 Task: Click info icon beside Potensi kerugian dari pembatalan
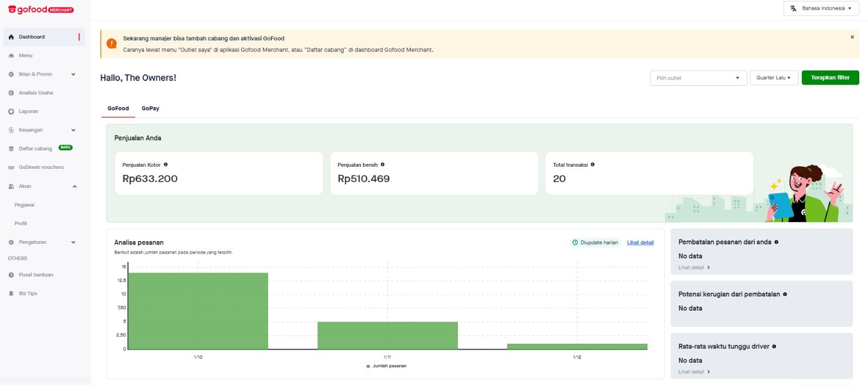pos(785,294)
